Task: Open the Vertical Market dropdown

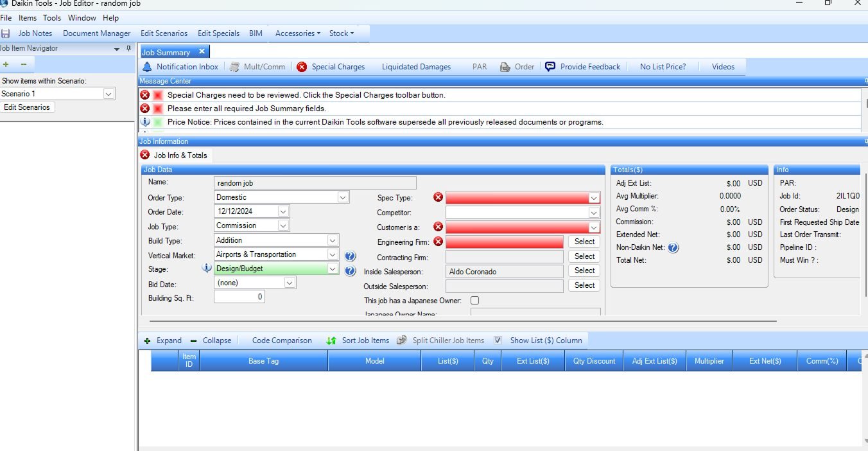Action: (x=332, y=254)
